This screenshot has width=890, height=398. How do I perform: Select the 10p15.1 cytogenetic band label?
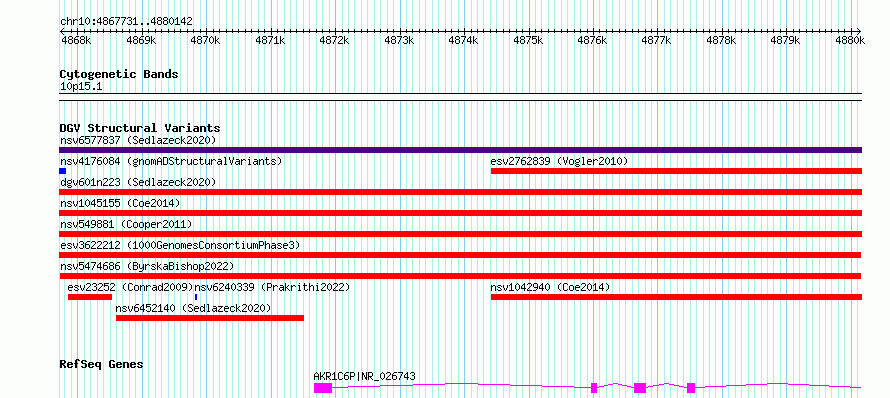[x=81, y=87]
